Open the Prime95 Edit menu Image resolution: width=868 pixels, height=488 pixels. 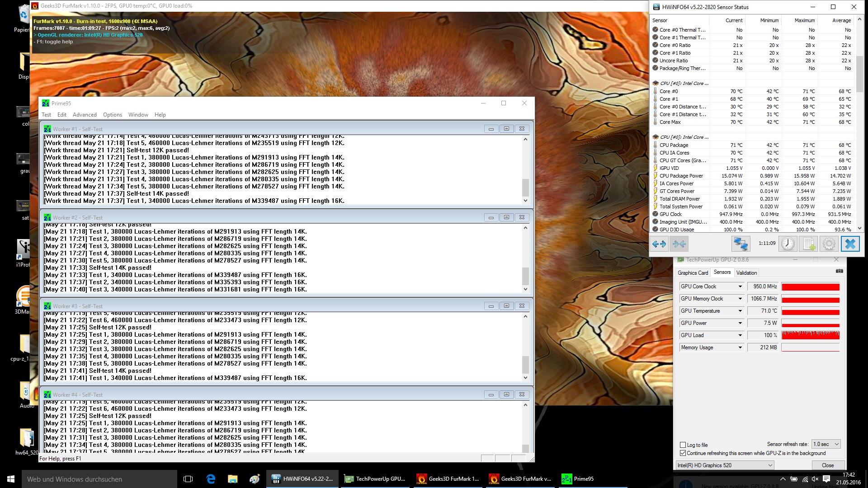pyautogui.click(x=62, y=115)
